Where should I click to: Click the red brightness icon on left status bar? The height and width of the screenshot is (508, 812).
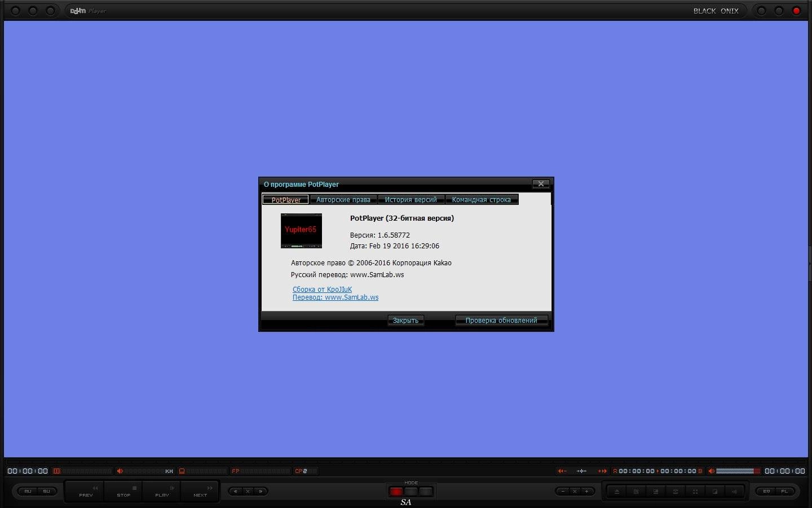coord(56,471)
